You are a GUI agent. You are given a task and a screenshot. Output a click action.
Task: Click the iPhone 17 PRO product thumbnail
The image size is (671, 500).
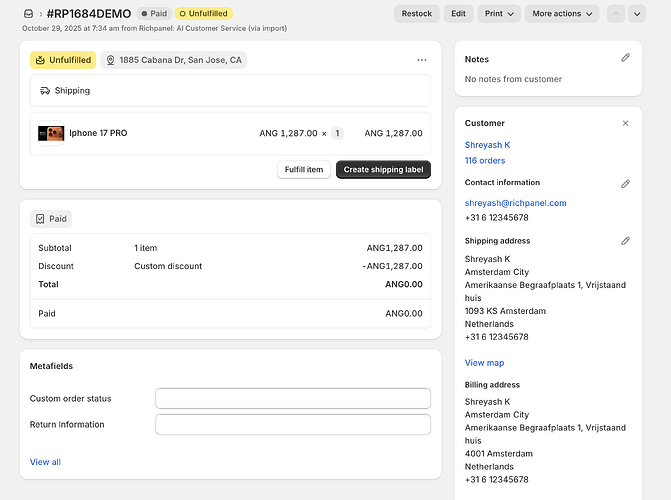tap(51, 133)
